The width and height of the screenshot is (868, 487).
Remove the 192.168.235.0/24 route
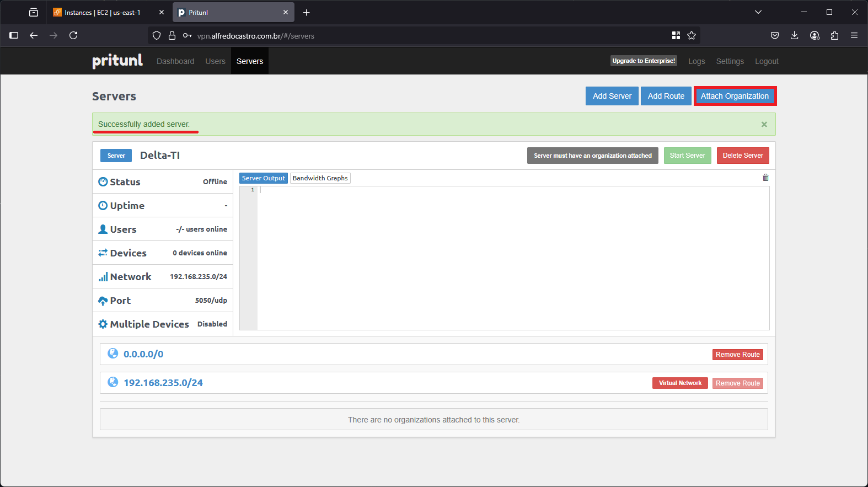[x=738, y=383]
